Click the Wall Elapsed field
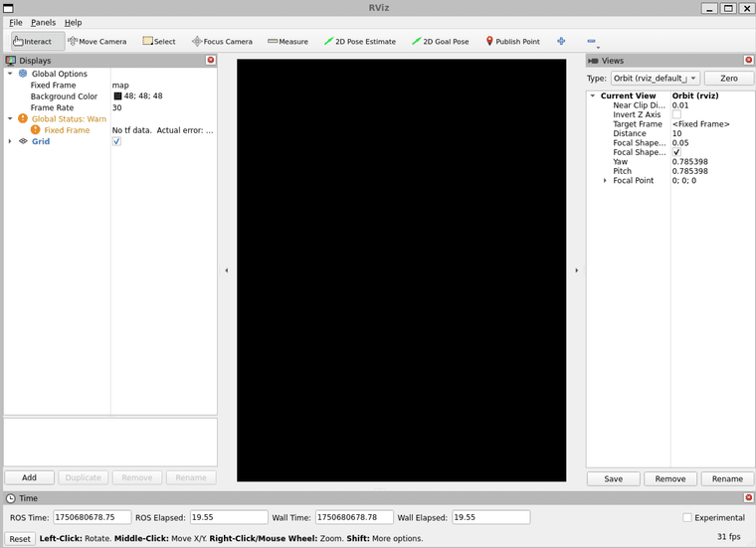This screenshot has height=548, width=756. 491,517
